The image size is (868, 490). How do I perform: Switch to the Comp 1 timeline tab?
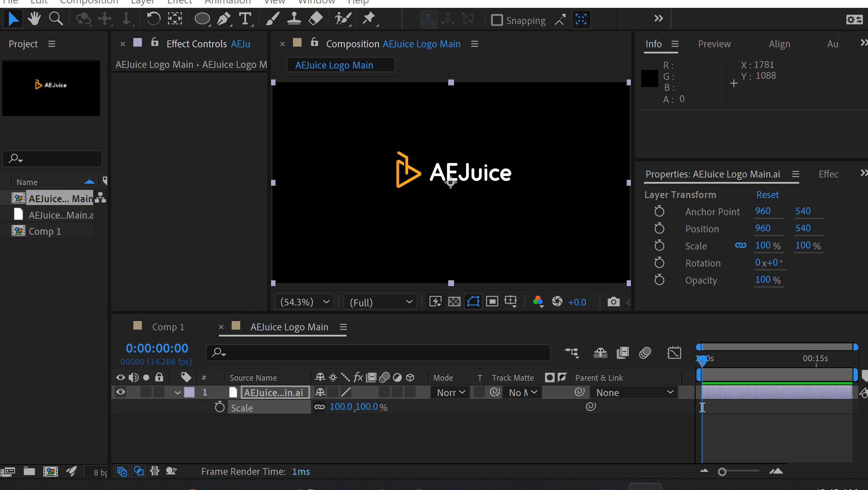click(168, 327)
